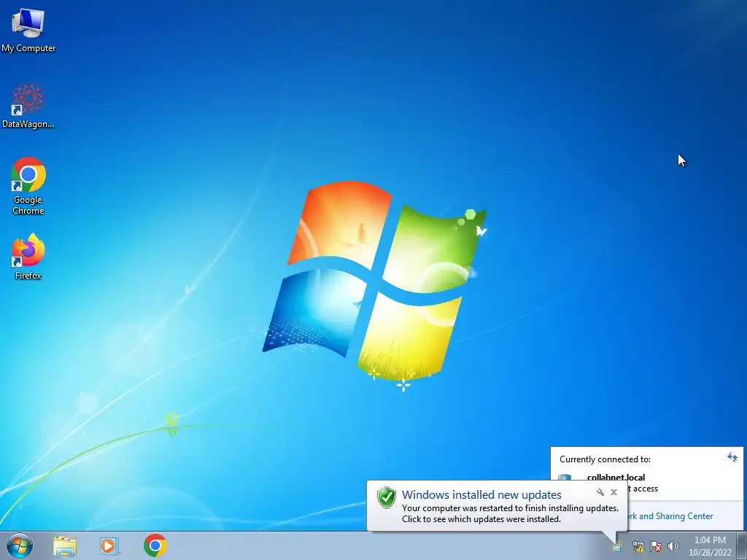Open the Action Center flag icon
The width and height of the screenshot is (747, 560).
656,547
